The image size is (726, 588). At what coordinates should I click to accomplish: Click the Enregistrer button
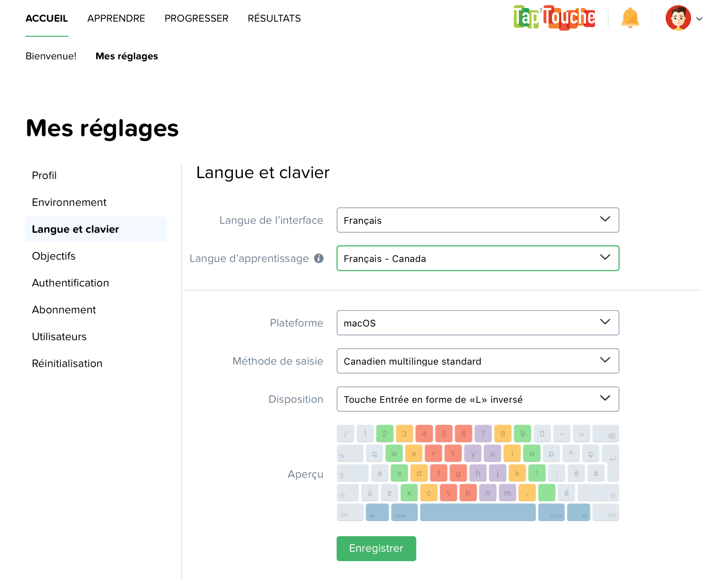(x=376, y=548)
